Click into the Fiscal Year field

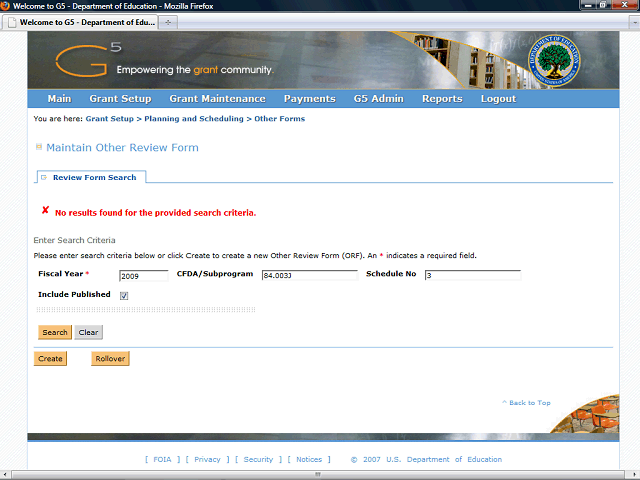pyautogui.click(x=144, y=276)
